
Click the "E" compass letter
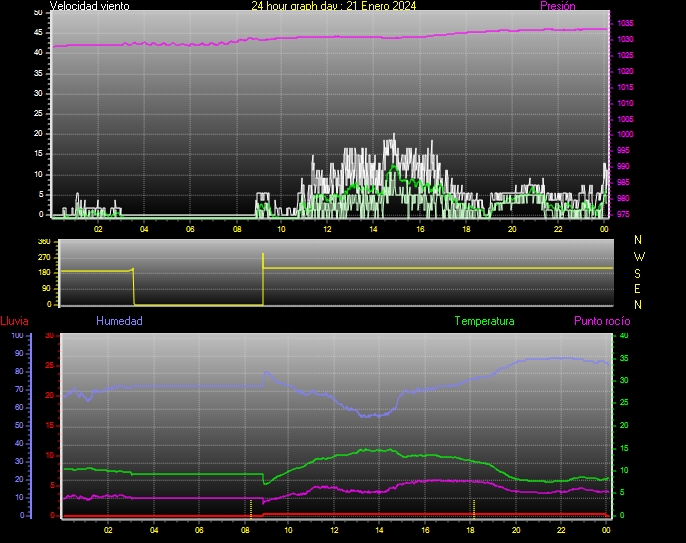(x=637, y=289)
